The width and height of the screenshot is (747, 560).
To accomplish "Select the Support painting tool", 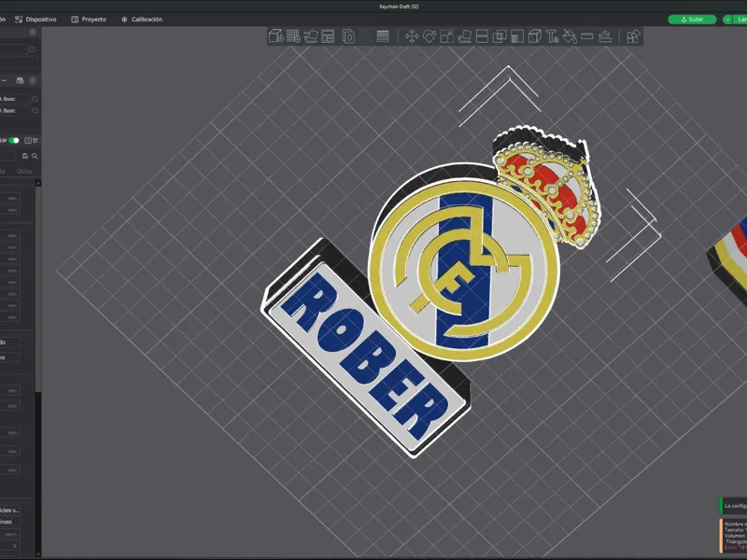I will point(517,36).
